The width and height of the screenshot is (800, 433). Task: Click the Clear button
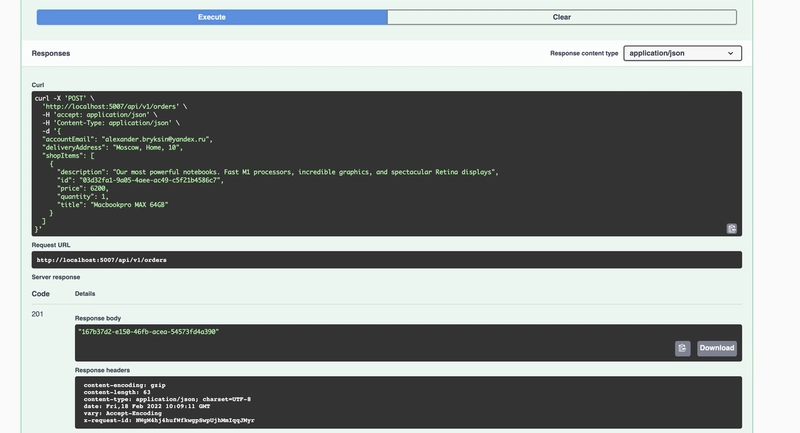tap(562, 17)
